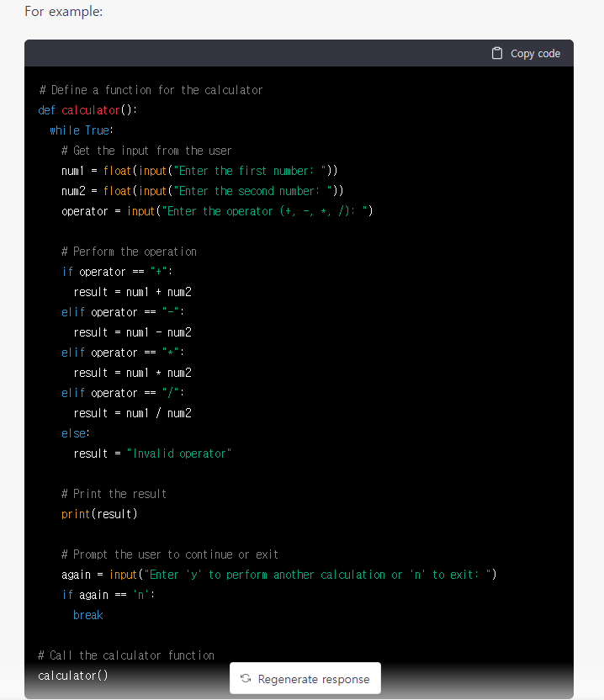Viewport: 604px width, 700px height.
Task: Click the 'elif operator == "-":' line
Action: [123, 312]
